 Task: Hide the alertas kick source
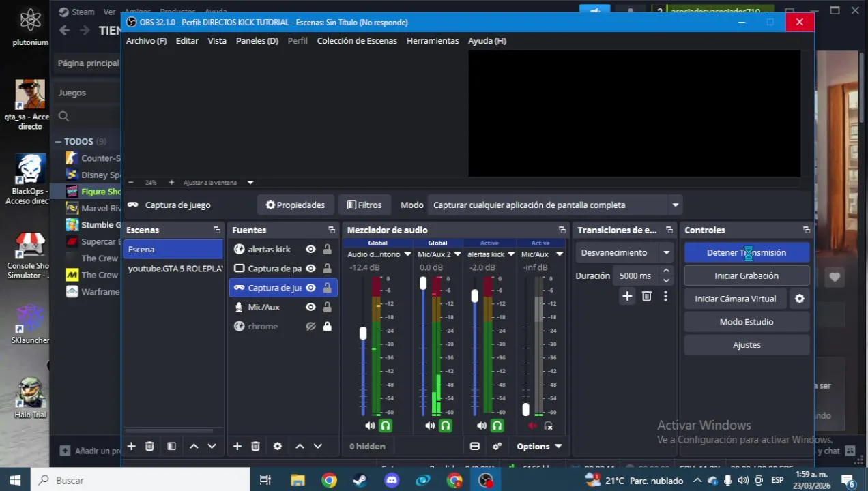[310, 250]
